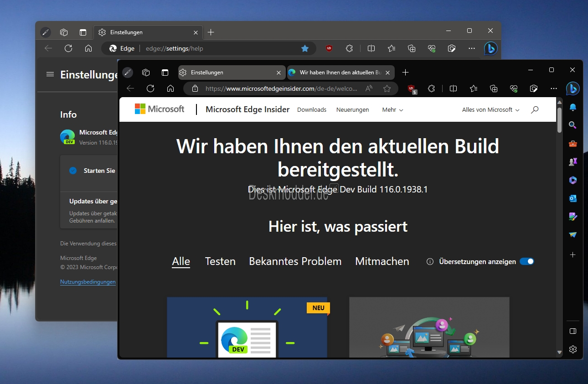Screen dimensions: 588x384
Task: Select the Mitmachen filter tab
Action: coord(382,262)
